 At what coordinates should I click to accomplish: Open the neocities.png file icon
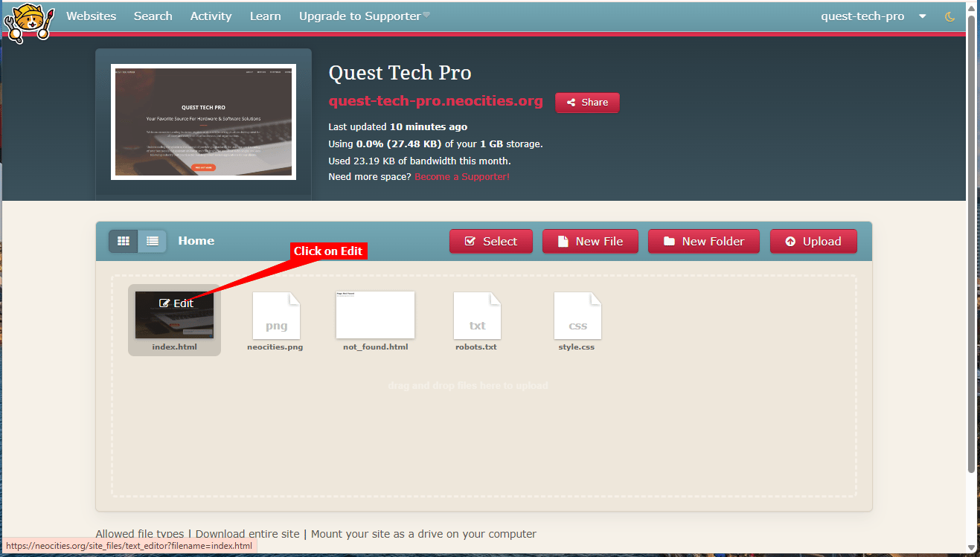pos(277,315)
